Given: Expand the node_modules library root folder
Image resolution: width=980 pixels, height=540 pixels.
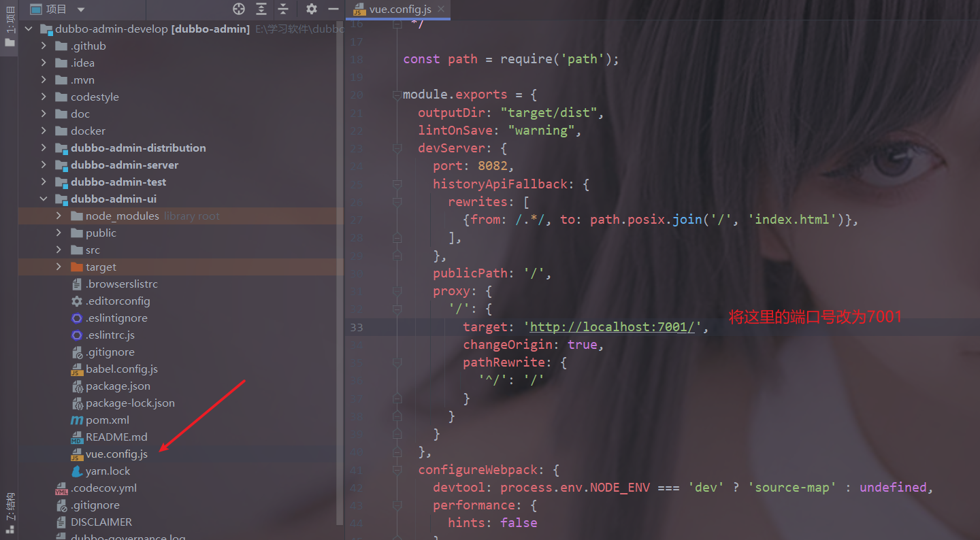Looking at the screenshot, I should 59,216.
